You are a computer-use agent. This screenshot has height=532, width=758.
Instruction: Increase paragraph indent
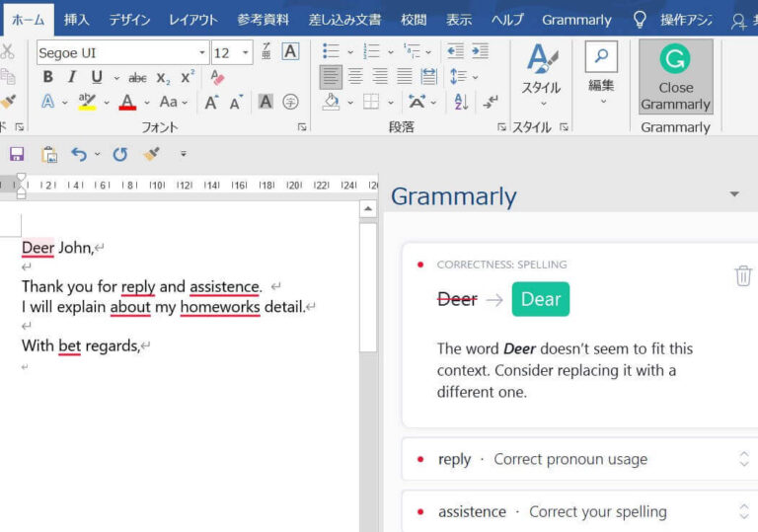480,50
